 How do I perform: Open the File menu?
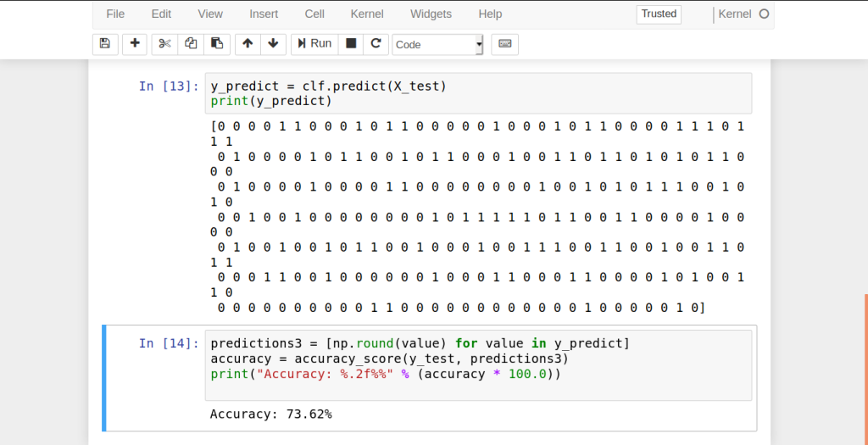pos(115,14)
